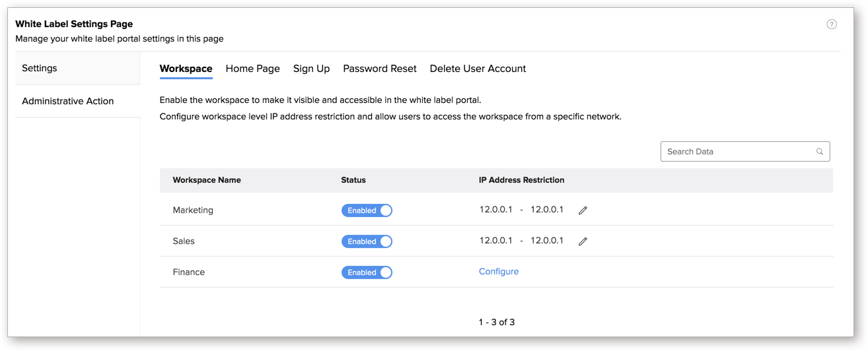Open the Sign Up tab
This screenshot has width=868, height=351.
coord(312,69)
